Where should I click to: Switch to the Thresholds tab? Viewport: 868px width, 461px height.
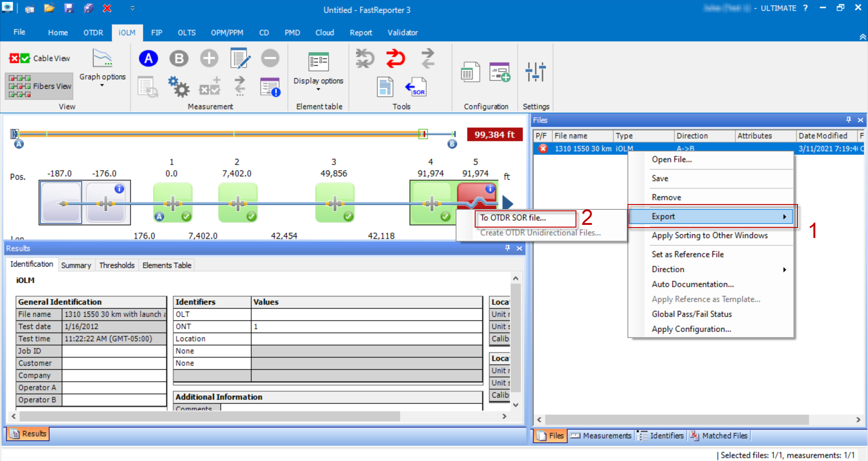coord(117,265)
